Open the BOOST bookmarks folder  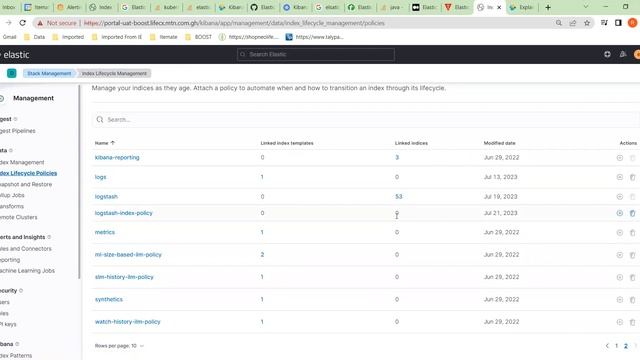coord(199,37)
